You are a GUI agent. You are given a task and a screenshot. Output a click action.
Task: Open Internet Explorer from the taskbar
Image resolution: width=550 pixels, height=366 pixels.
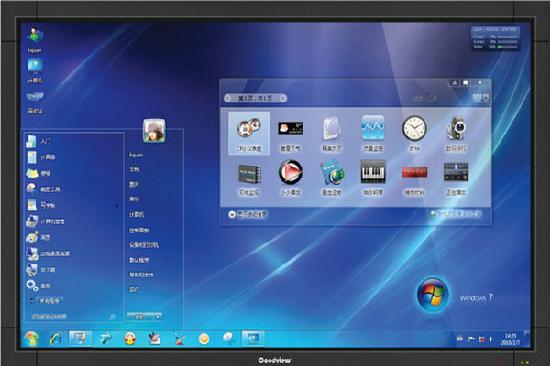click(56, 339)
